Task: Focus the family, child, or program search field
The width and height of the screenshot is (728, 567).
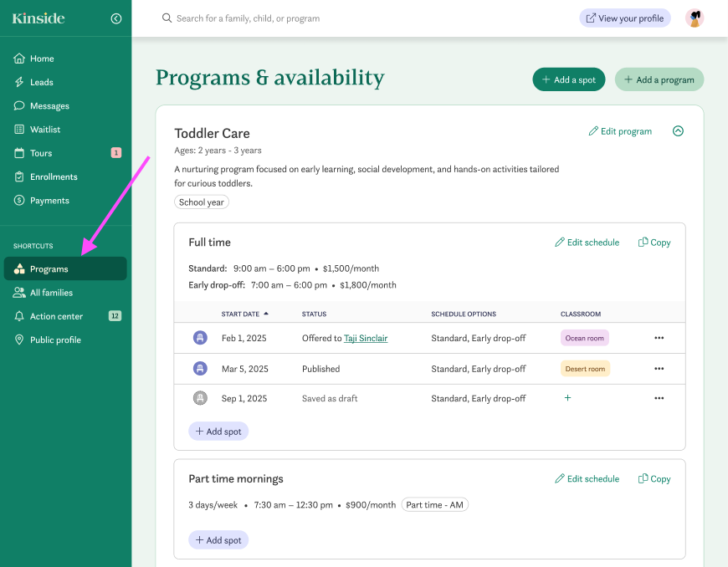Action: (335, 18)
